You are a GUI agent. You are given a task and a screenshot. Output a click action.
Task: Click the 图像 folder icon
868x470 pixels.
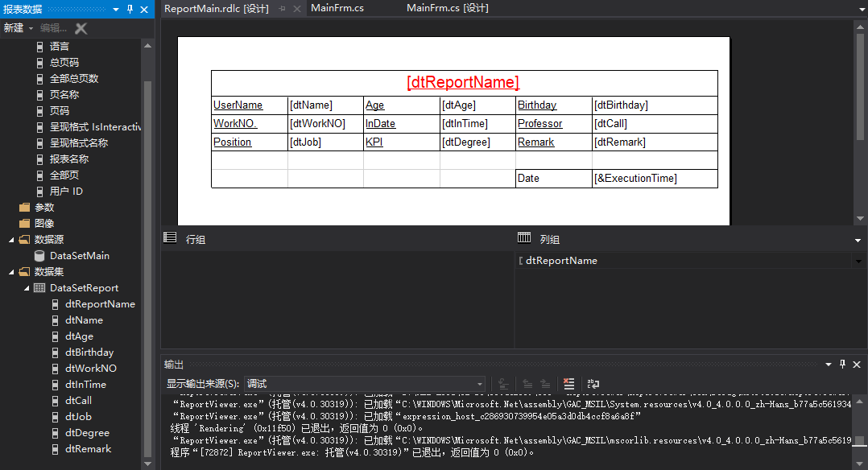tap(24, 223)
